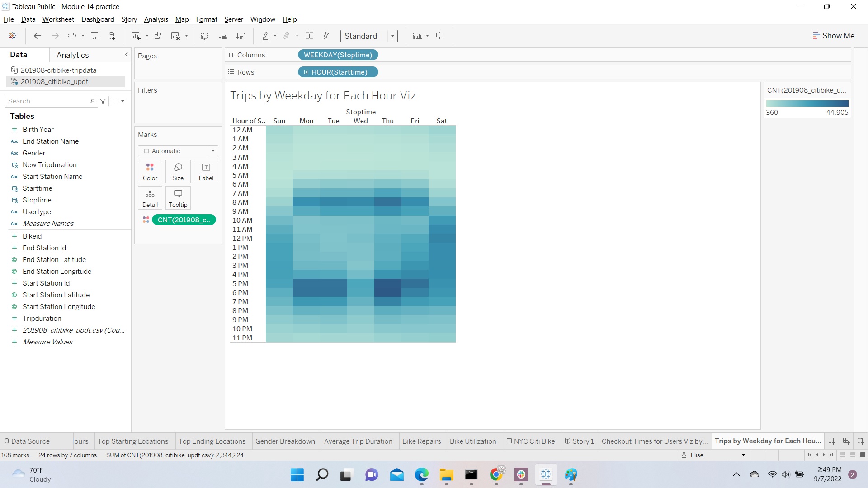The image size is (868, 488).
Task: Sort ascending using the toolbar icon
Action: (x=222, y=36)
